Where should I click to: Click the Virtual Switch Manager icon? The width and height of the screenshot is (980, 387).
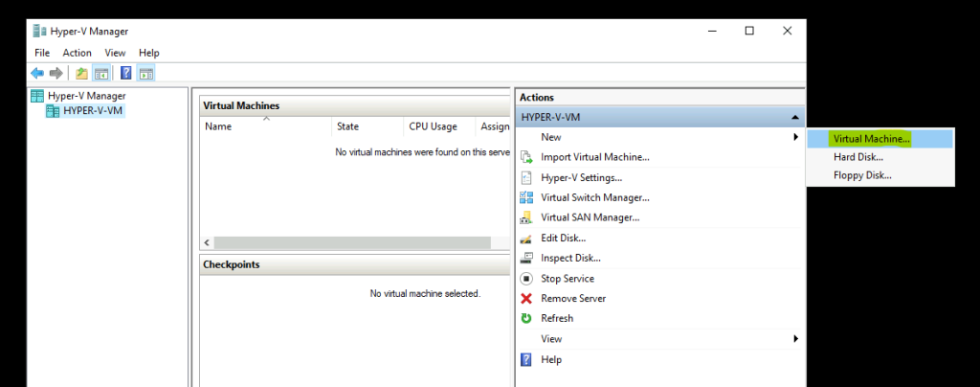(526, 197)
